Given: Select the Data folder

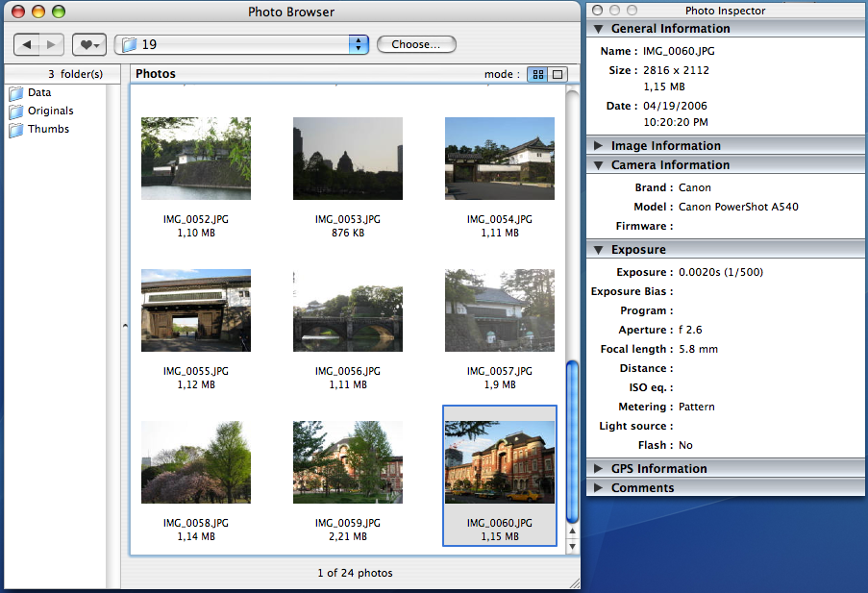Looking at the screenshot, I should 38,93.
